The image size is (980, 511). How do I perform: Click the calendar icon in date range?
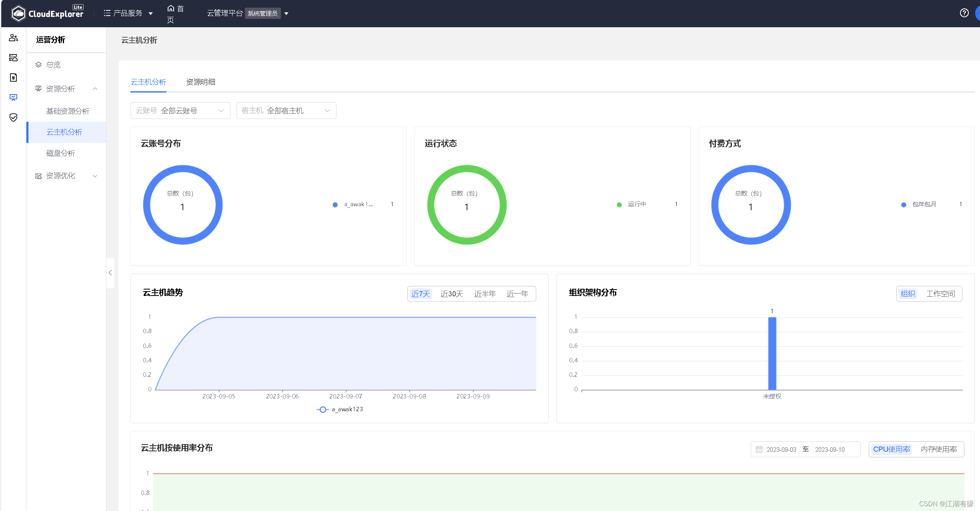tap(759, 449)
